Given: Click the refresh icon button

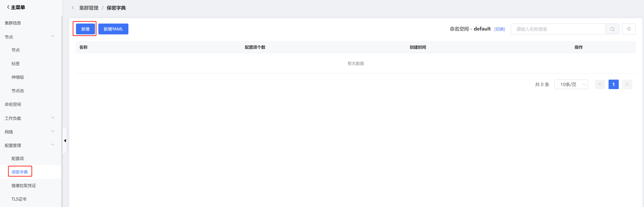Looking at the screenshot, I should click(629, 29).
